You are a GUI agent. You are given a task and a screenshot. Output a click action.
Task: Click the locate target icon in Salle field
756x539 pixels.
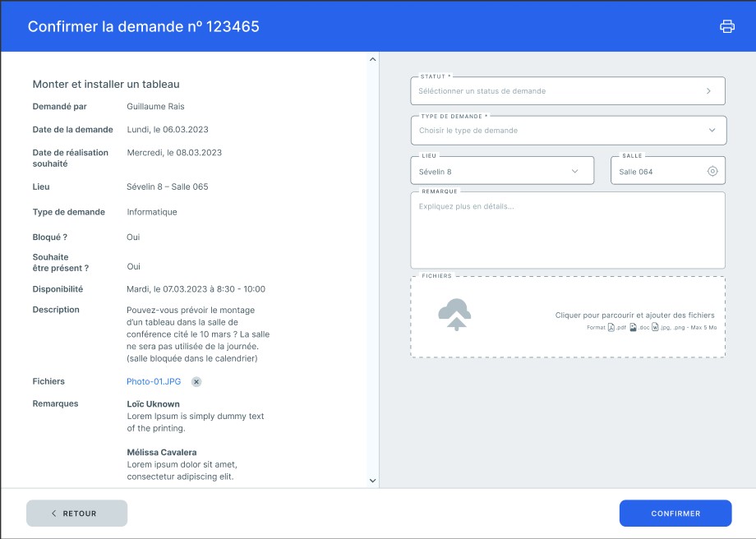[712, 172]
